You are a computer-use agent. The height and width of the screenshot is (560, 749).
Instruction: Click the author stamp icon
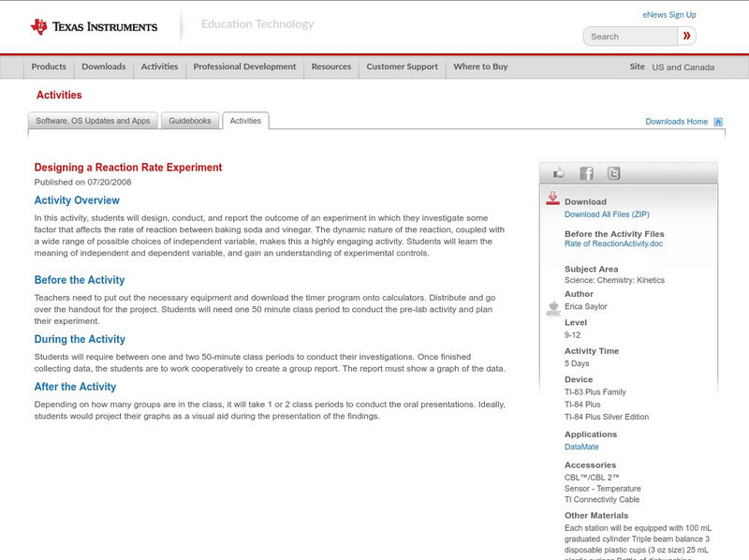[x=553, y=308]
